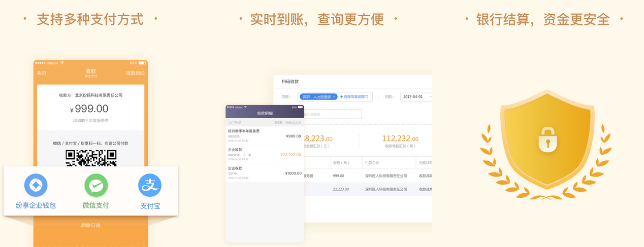This screenshot has width=644, height=247.
Task: Click the battery icon in orange phone
Action: (142, 63)
